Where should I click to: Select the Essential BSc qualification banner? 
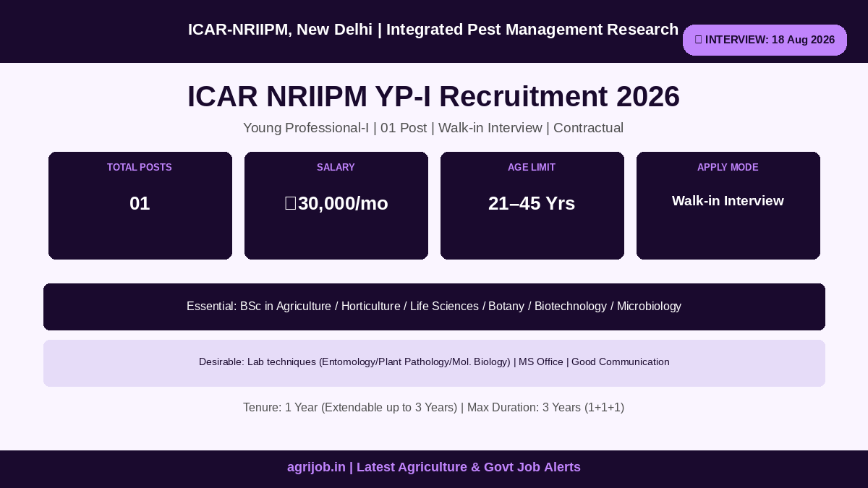click(x=434, y=307)
